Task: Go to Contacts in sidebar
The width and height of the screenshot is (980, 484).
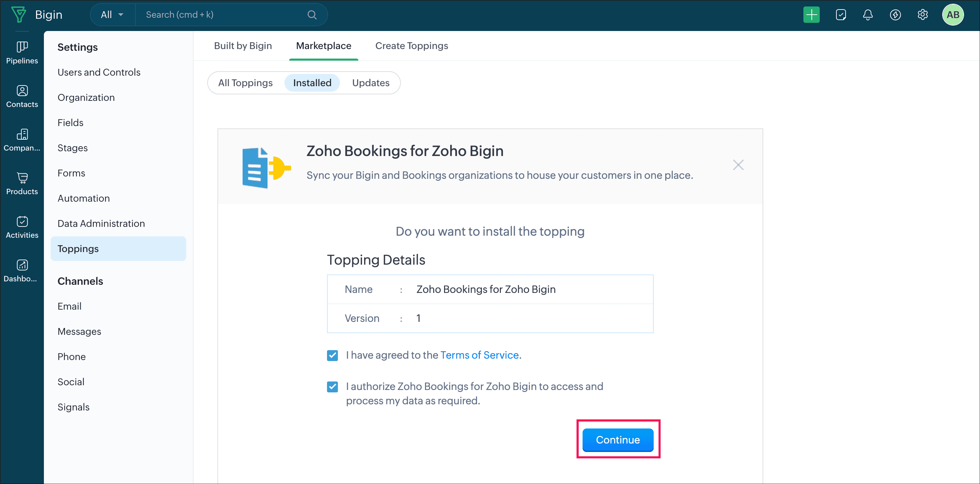Action: click(22, 96)
